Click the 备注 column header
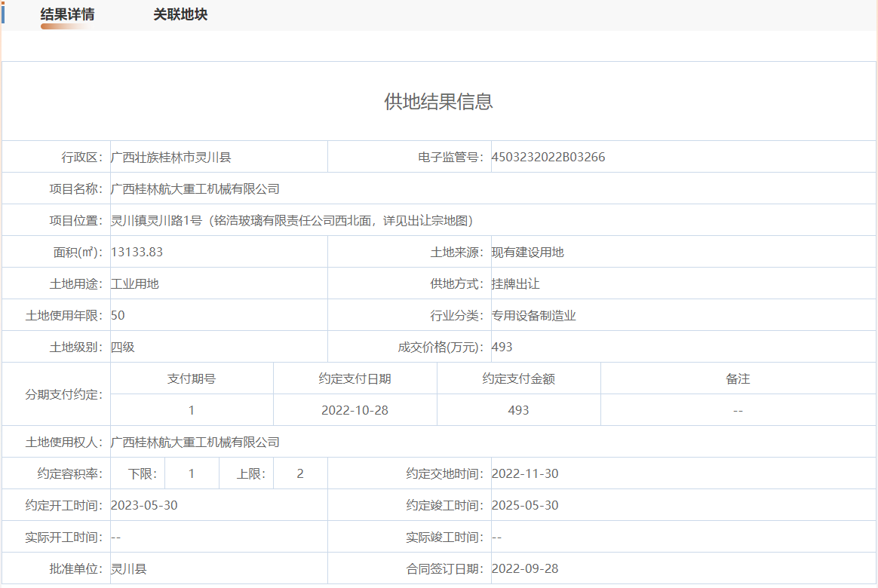The height and width of the screenshot is (588, 878). click(x=738, y=379)
